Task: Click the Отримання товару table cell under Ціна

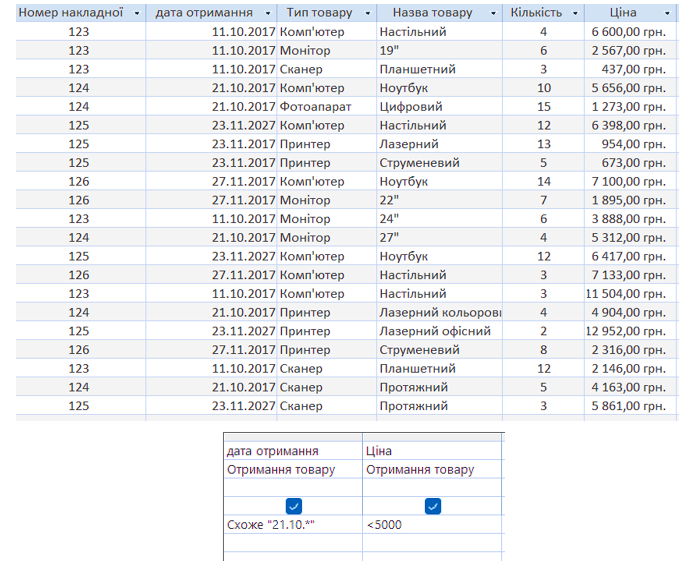Action: (432, 469)
